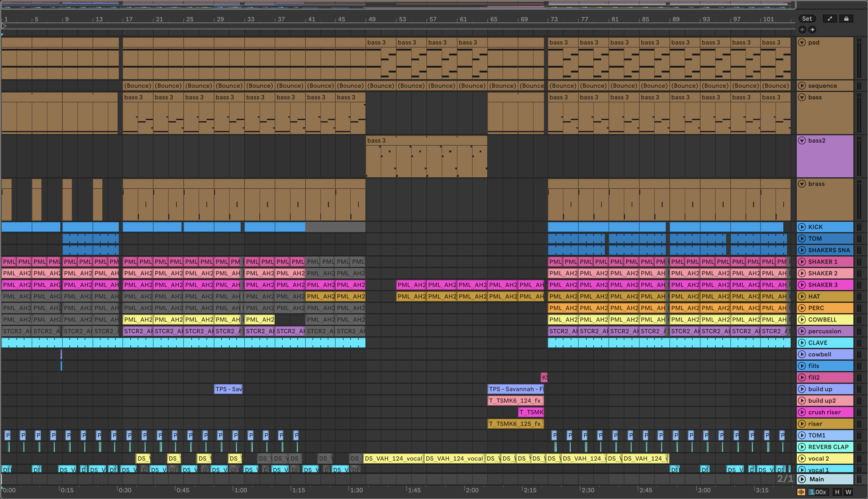The image size is (868, 499).
Task: Collapse the brass track
Action: [x=802, y=184]
